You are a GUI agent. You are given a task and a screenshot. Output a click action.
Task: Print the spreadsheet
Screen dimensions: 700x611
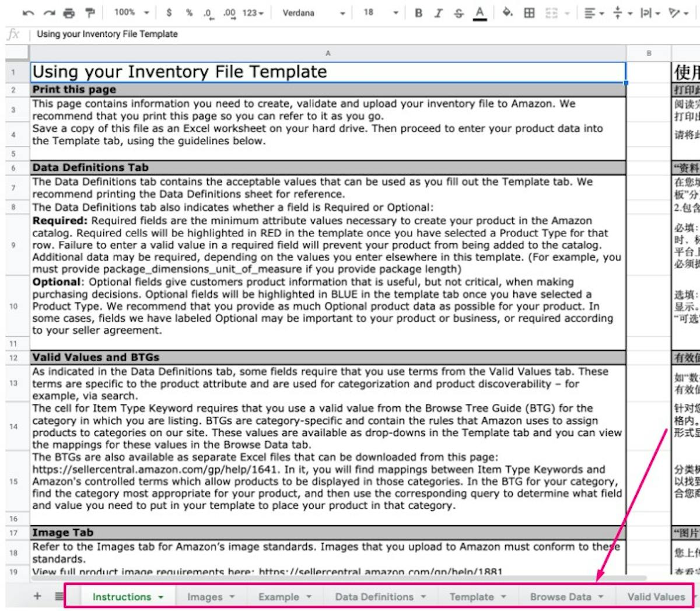point(69,13)
